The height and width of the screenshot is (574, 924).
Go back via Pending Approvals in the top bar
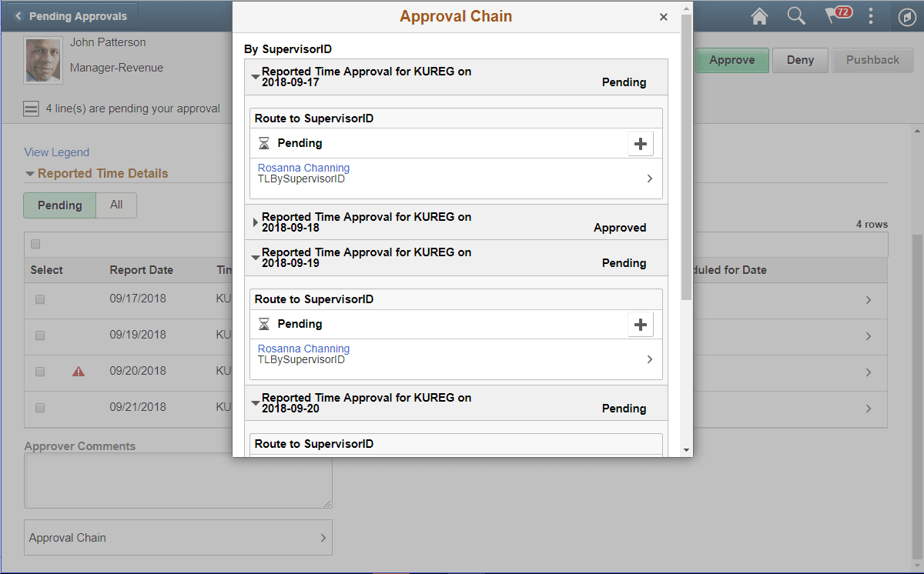coord(72,15)
